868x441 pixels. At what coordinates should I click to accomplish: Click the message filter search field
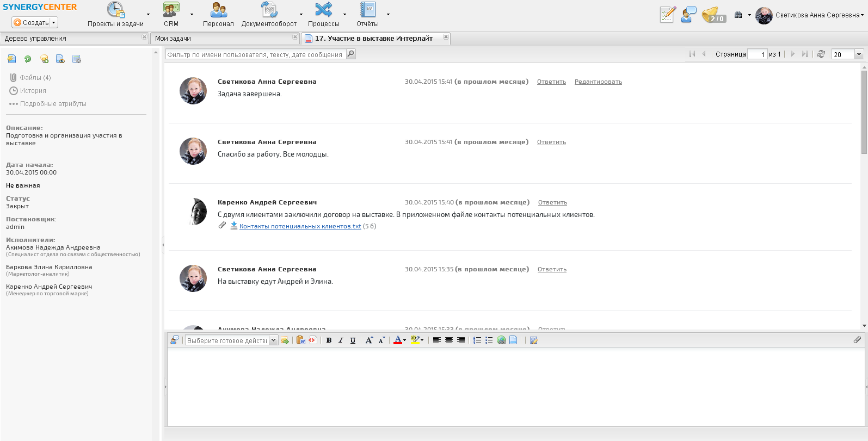click(x=255, y=54)
